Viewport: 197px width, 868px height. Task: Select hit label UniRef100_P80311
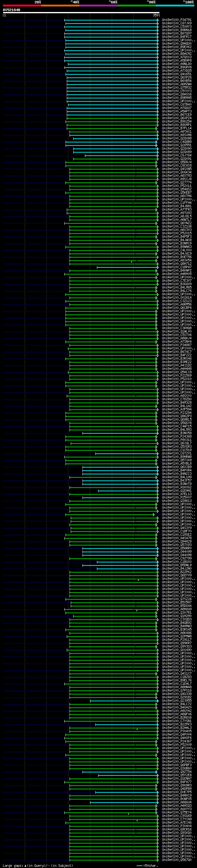point(176,440)
